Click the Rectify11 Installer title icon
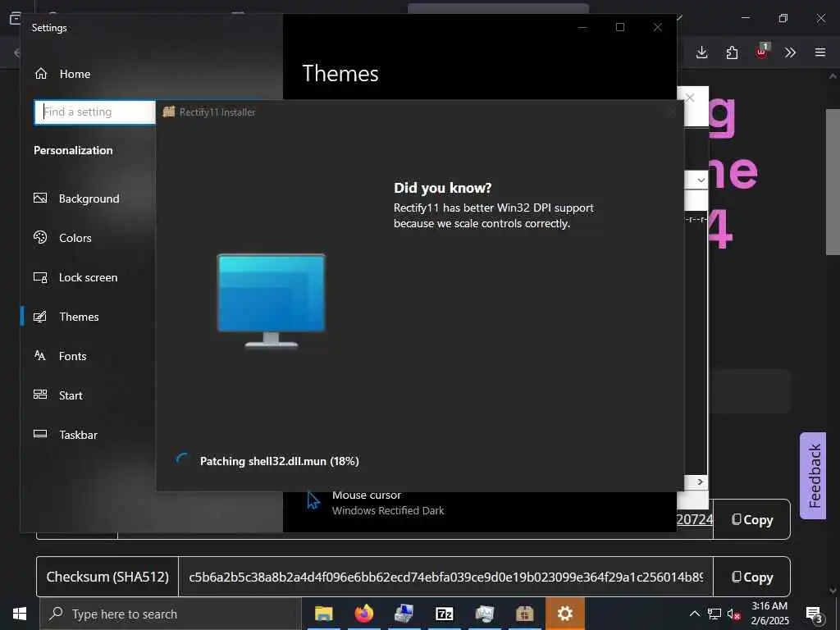Viewport: 840px width, 630px height. (169, 112)
